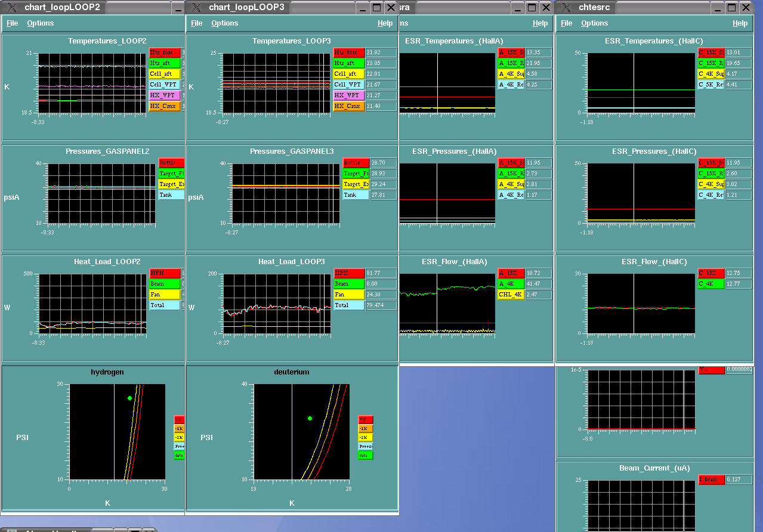The height and width of the screenshot is (532, 763).
Task: Select Total legend in Heat_Load_LOOP3
Action: click(x=349, y=305)
